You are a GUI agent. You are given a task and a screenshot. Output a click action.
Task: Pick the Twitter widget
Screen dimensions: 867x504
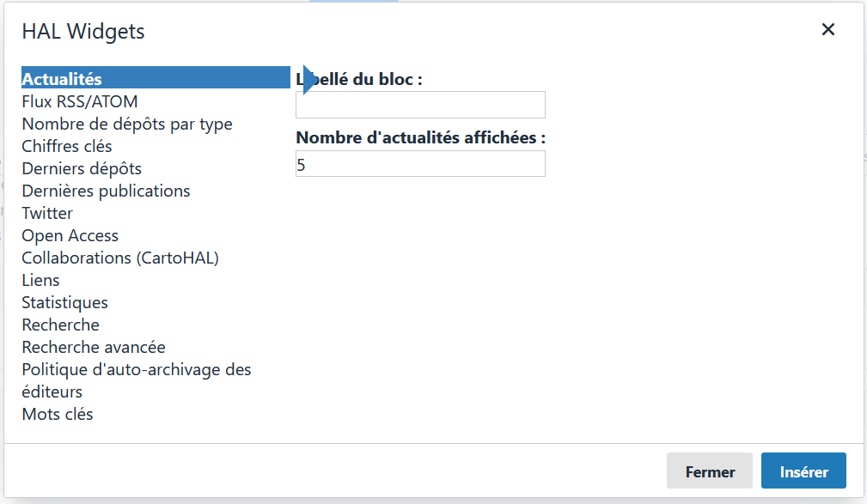pyautogui.click(x=46, y=213)
